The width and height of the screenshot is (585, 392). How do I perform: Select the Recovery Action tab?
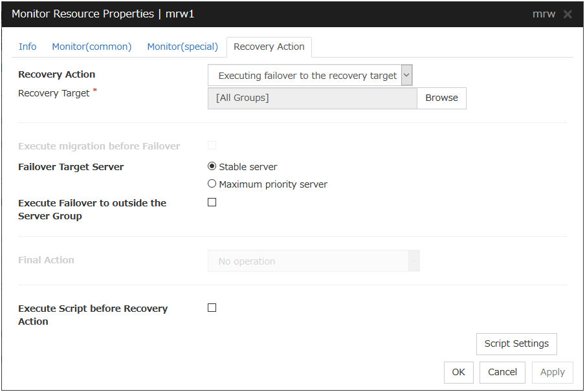[269, 47]
